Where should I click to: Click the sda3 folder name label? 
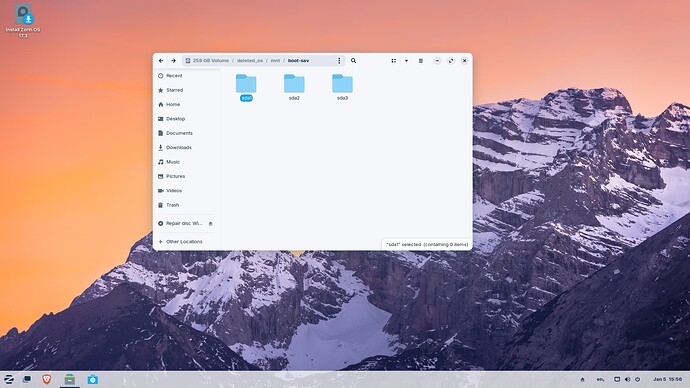coord(342,98)
